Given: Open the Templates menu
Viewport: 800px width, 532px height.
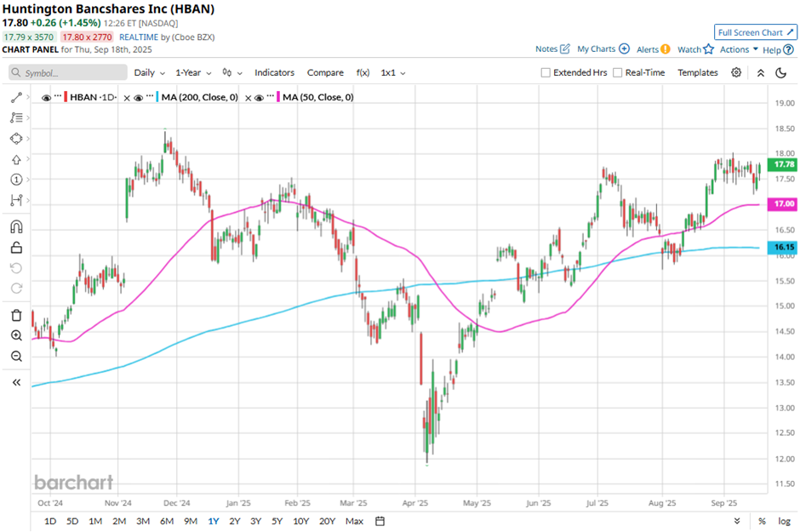Looking at the screenshot, I should click(x=698, y=73).
